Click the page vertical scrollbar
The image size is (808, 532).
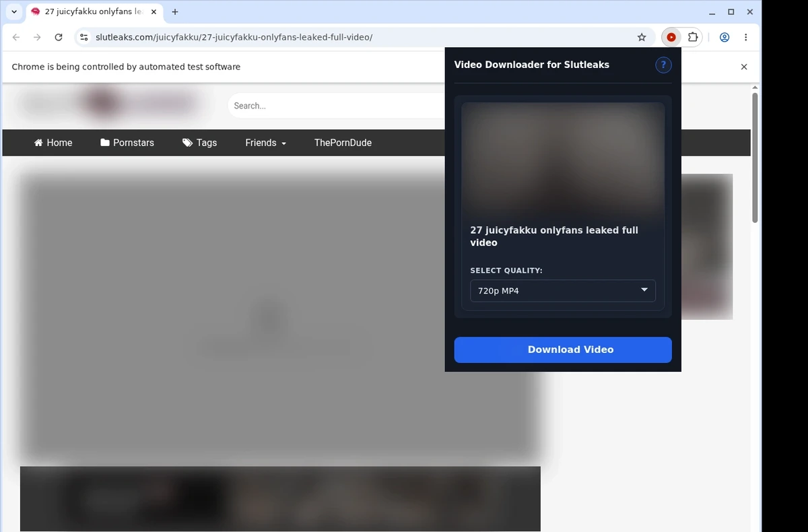pos(755,158)
